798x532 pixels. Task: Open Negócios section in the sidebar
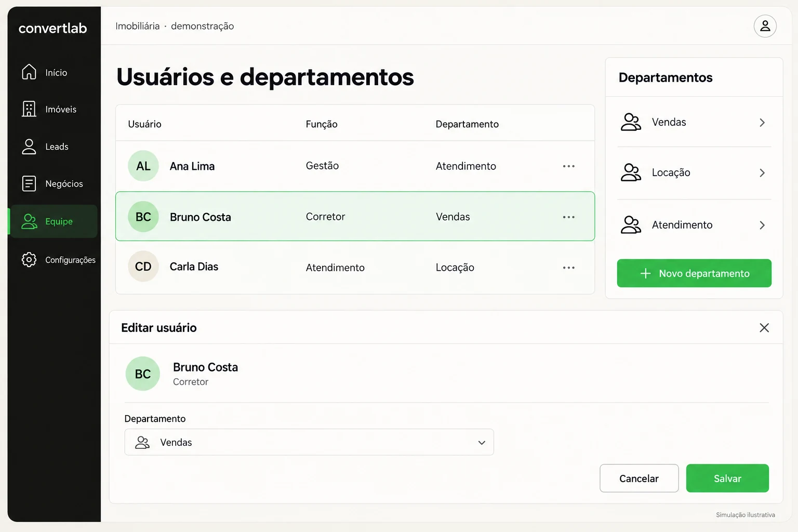55,183
